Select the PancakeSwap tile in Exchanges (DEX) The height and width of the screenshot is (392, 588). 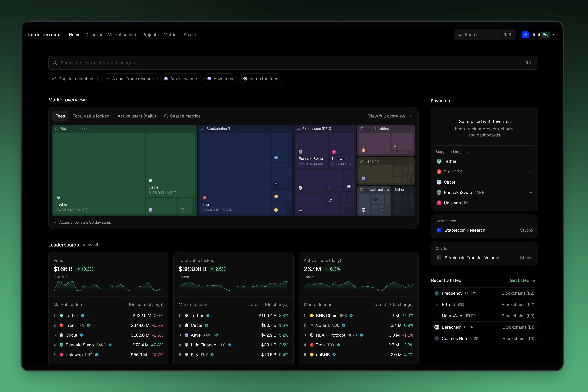point(312,150)
